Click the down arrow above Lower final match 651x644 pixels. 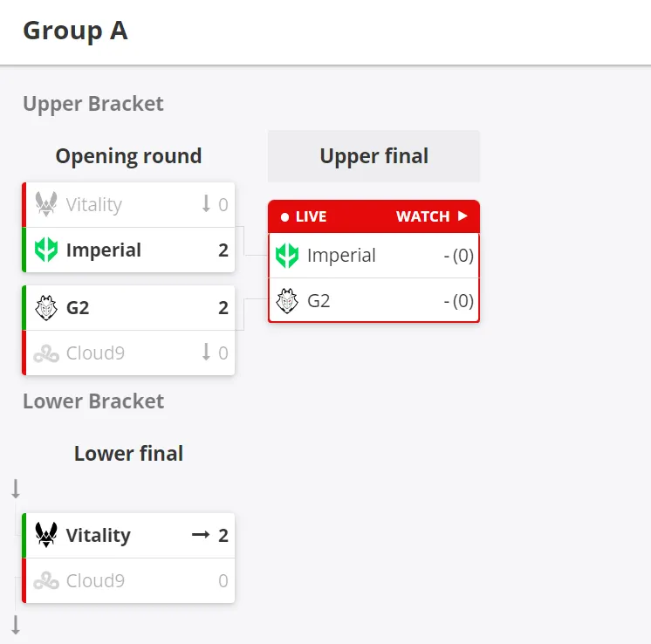[x=16, y=489]
